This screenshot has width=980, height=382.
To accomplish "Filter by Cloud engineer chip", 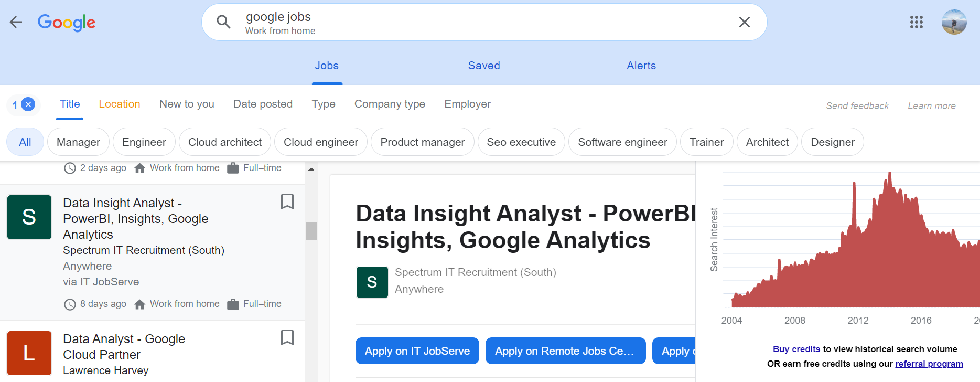I will coord(321,142).
